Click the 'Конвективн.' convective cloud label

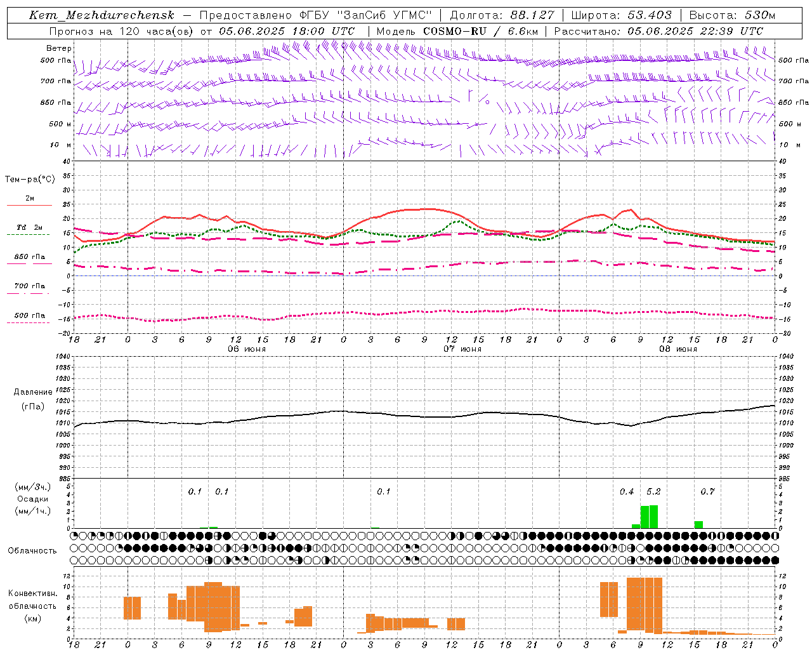point(33,594)
